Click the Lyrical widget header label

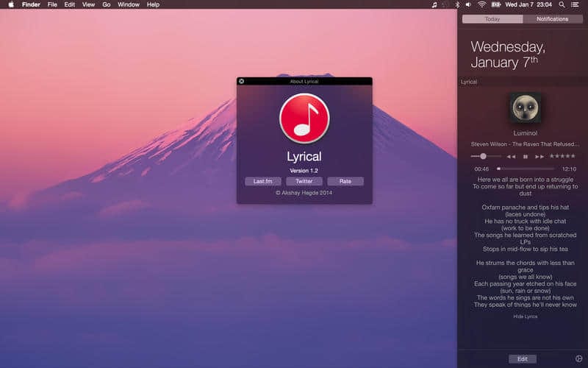[x=469, y=82]
